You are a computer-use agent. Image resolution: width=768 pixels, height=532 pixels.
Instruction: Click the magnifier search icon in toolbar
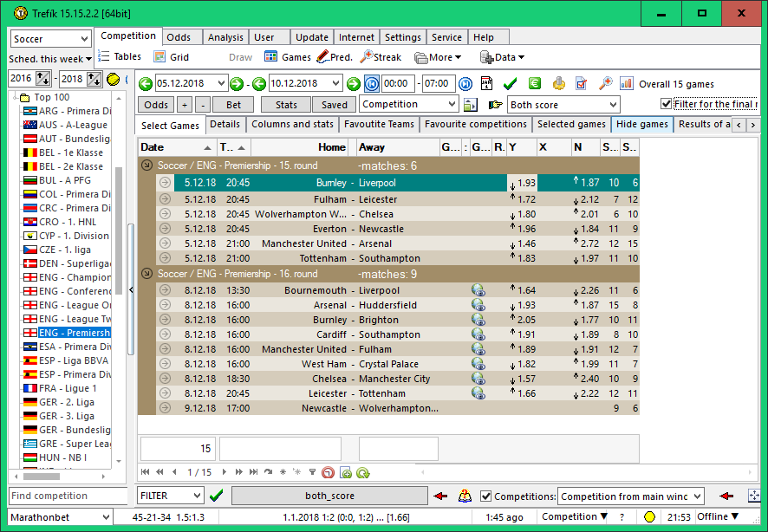point(605,84)
